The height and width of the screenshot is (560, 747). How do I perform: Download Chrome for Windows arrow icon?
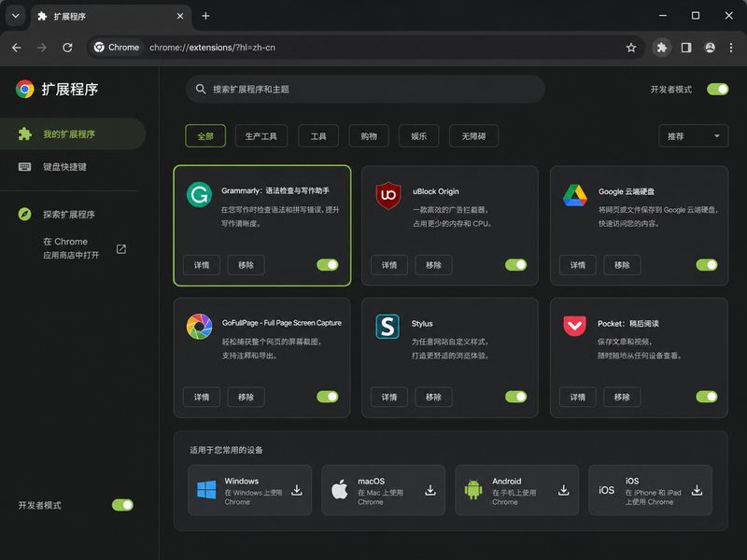[x=297, y=490]
